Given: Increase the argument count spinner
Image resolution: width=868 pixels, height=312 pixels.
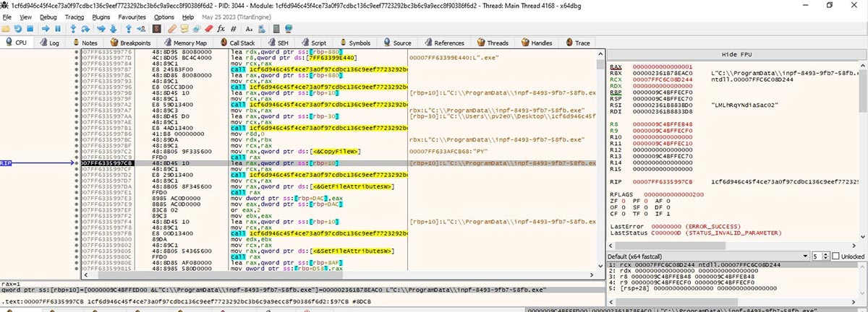Looking at the screenshot, I should (x=825, y=254).
